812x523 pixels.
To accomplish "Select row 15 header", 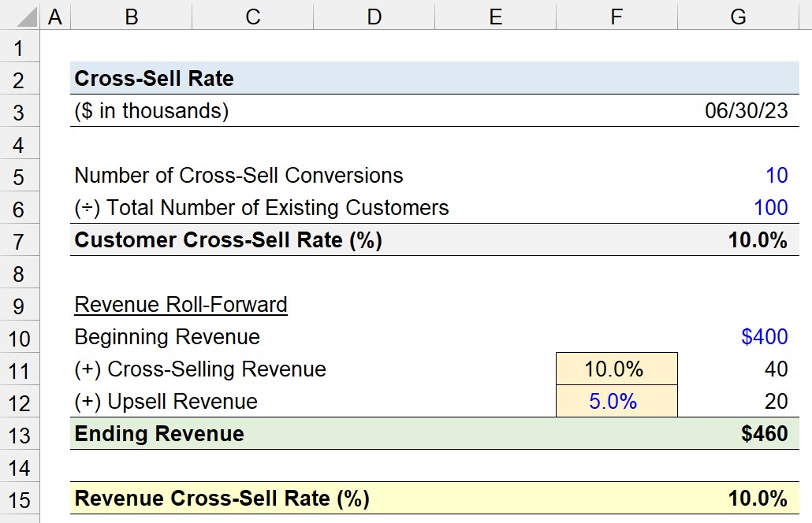I will pos(20,498).
